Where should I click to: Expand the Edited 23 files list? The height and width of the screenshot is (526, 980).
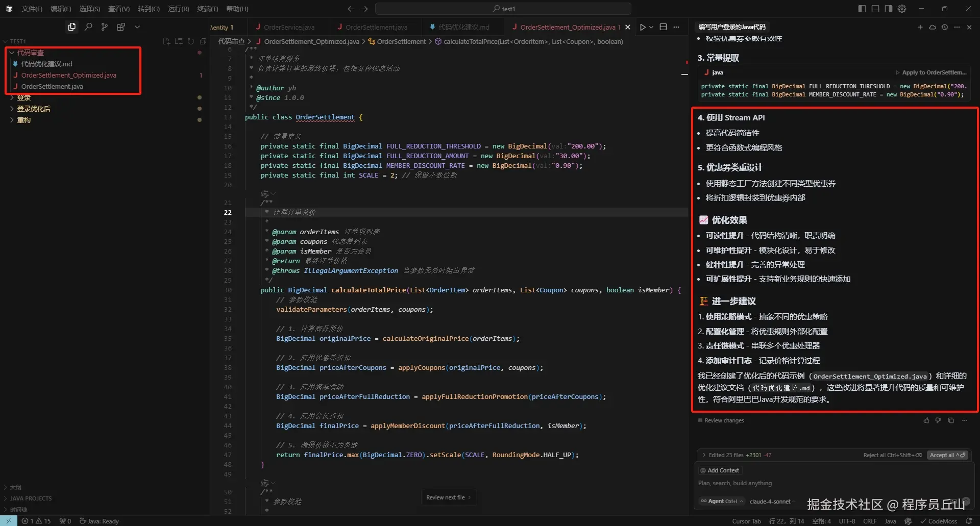(x=737, y=455)
